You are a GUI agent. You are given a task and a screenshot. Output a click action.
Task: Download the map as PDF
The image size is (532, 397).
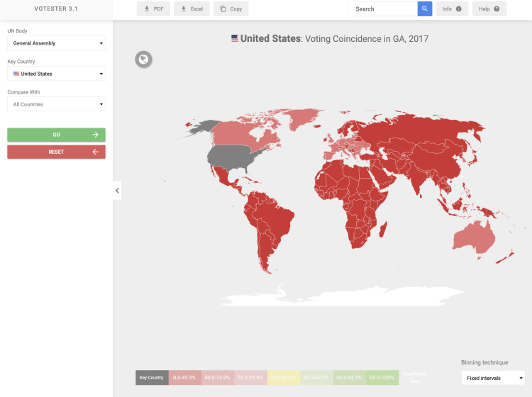(153, 9)
